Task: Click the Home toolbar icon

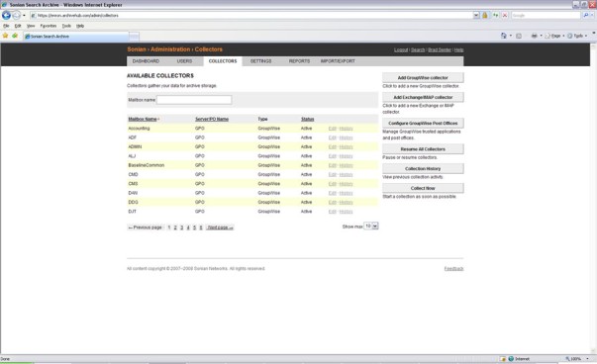Action: point(504,36)
